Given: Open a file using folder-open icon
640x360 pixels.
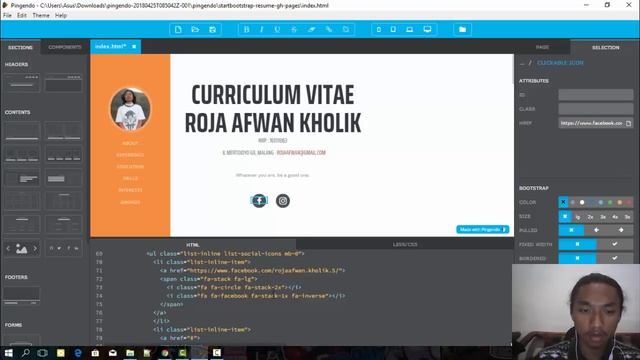Looking at the screenshot, I should coord(195,29).
